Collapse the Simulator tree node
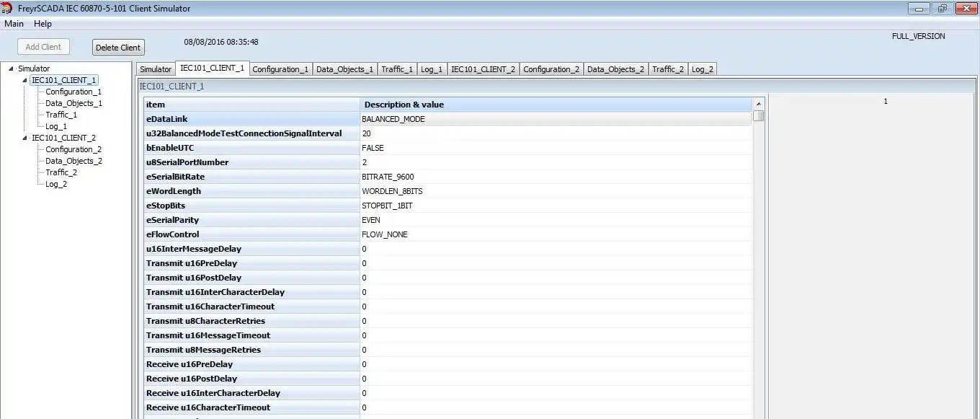The width and height of the screenshot is (980, 419). tap(11, 69)
